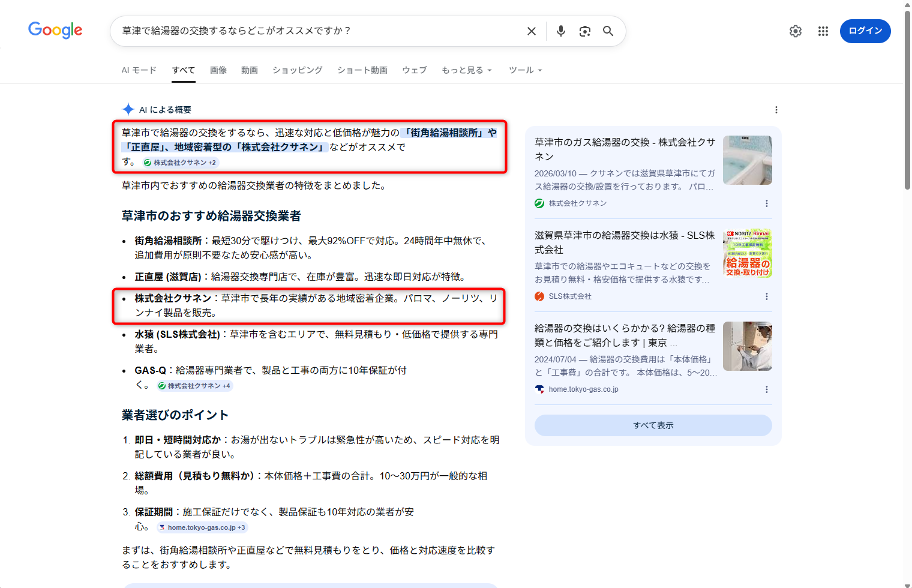Open AI overview three-dot menu
This screenshot has width=912, height=588.
(x=776, y=110)
